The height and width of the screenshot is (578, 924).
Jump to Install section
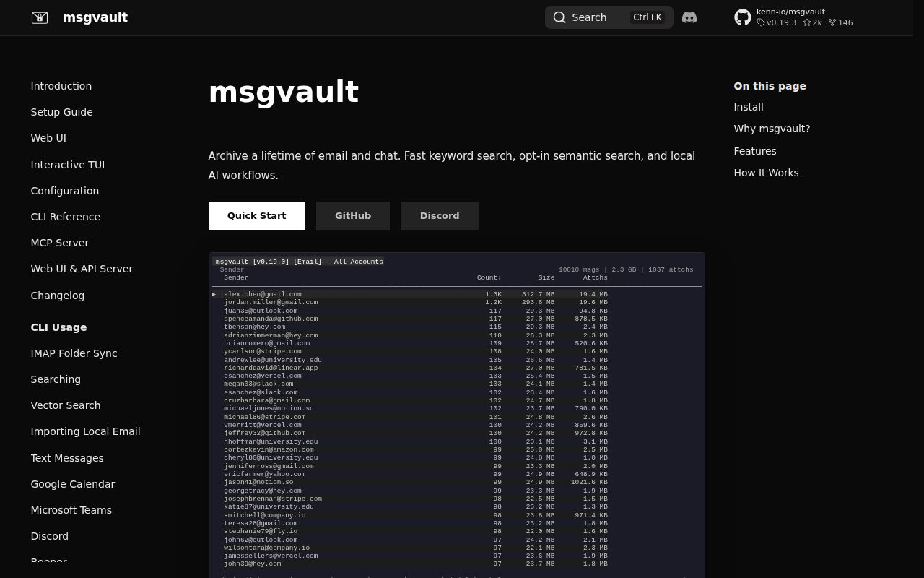749,107
